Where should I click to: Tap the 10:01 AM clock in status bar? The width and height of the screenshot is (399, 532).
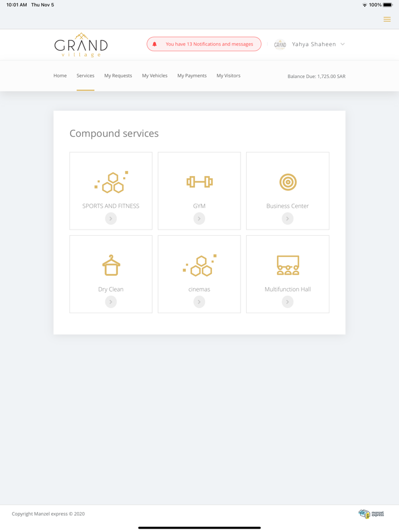17,5
